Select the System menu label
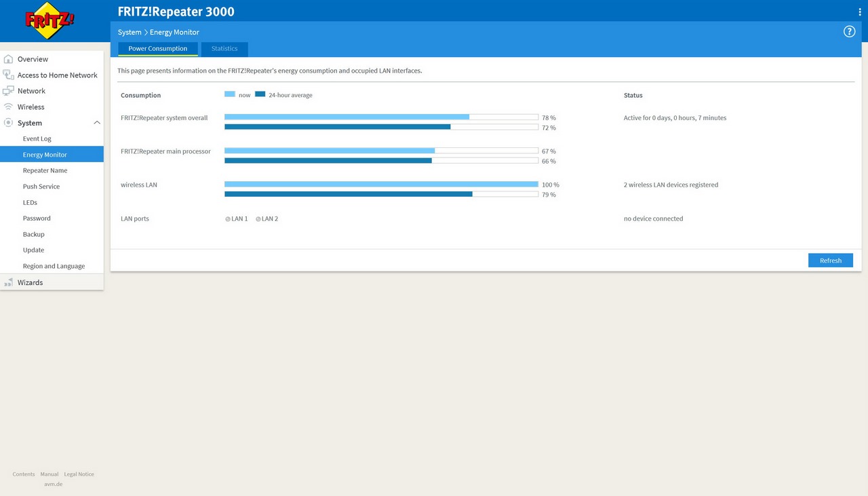The image size is (868, 496). [x=30, y=123]
